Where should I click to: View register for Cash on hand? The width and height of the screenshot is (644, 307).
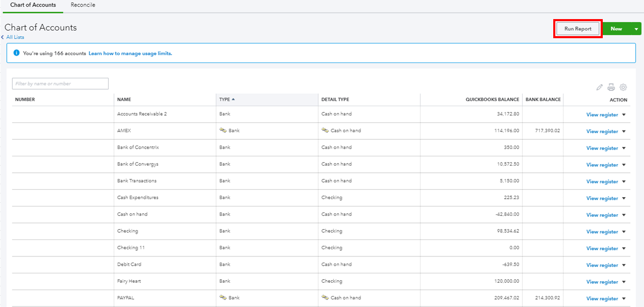pos(602,215)
